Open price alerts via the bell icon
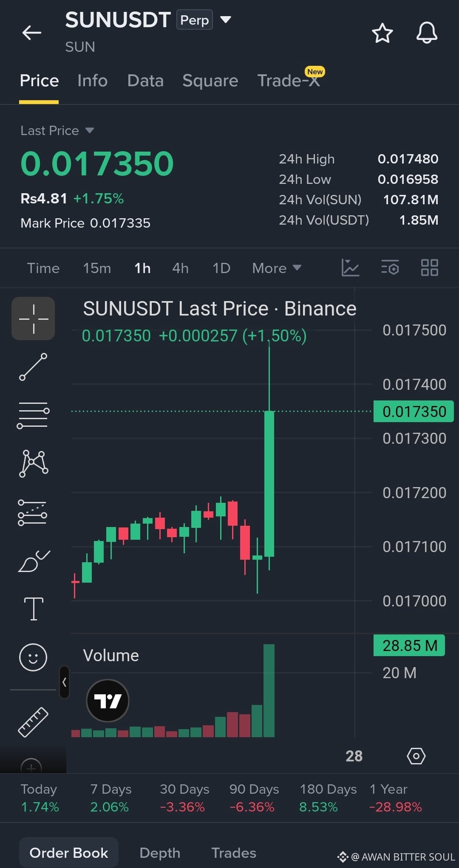The width and height of the screenshot is (459, 868). (427, 33)
